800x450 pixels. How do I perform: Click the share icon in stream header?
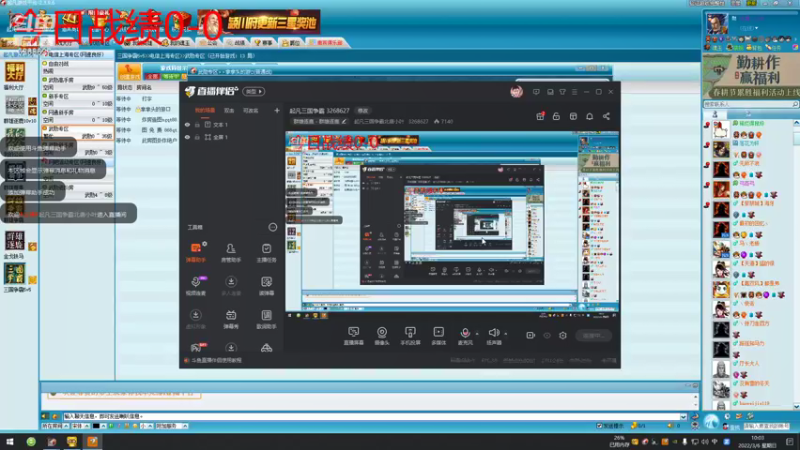point(606,116)
